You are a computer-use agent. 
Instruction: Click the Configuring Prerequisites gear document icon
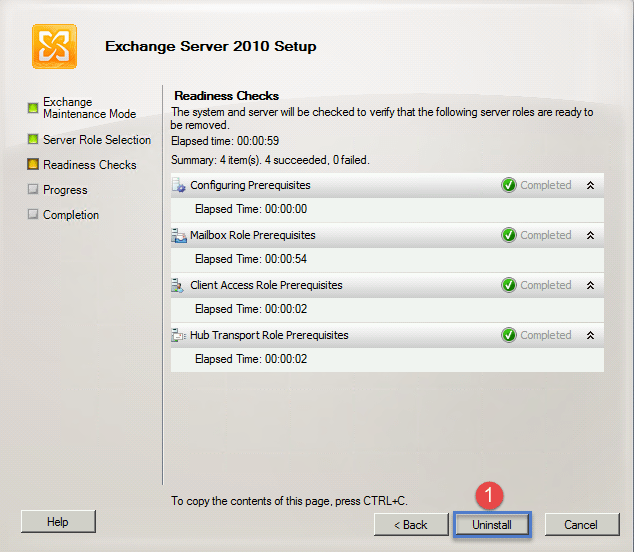pos(179,185)
